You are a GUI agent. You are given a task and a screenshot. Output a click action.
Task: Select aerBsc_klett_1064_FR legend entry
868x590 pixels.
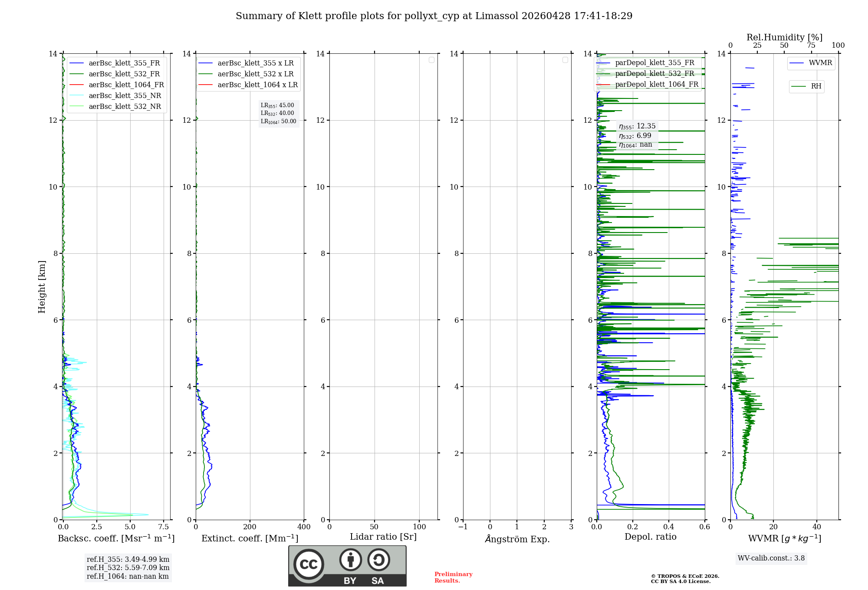[126, 85]
